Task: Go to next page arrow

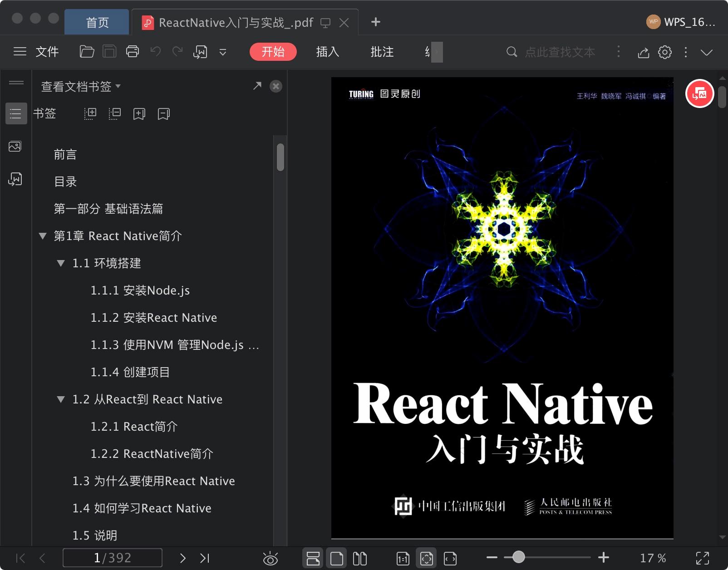Action: (x=182, y=558)
